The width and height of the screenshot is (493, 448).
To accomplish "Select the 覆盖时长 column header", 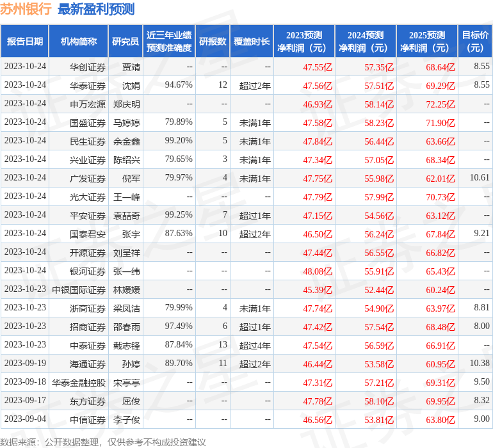I will [252, 42].
